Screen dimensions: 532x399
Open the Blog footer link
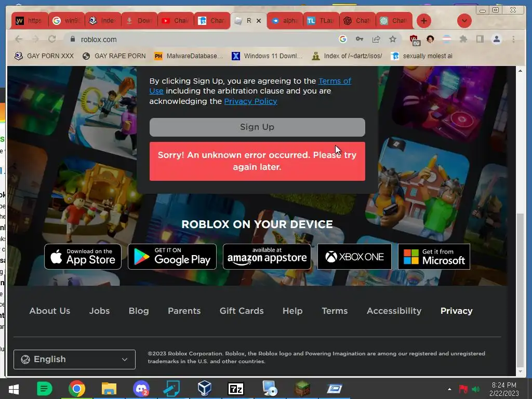pos(139,311)
